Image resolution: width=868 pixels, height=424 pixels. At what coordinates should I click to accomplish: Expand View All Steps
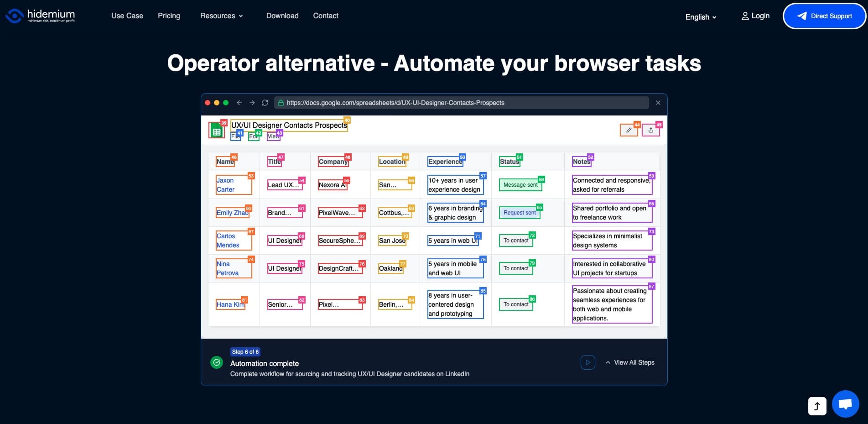tap(630, 362)
